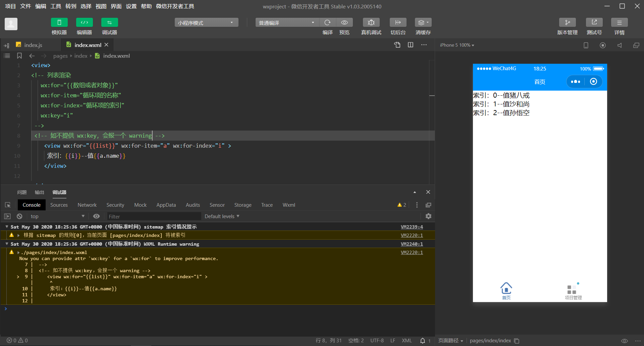644x346 pixels.
Task: Click the open changes icon in editor
Action: 397,45
